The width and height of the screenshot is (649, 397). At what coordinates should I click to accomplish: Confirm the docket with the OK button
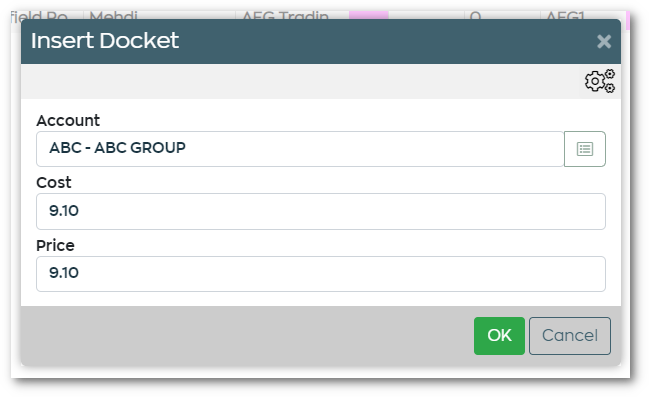tap(499, 336)
